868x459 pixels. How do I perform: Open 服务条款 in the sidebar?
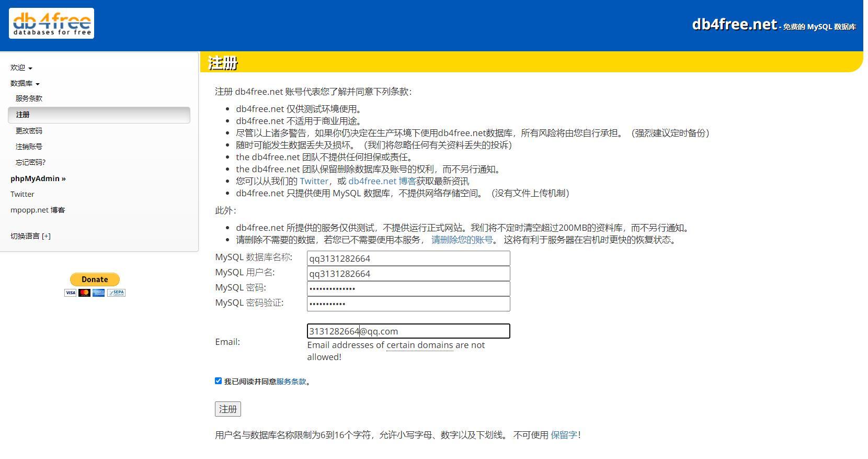coord(29,98)
